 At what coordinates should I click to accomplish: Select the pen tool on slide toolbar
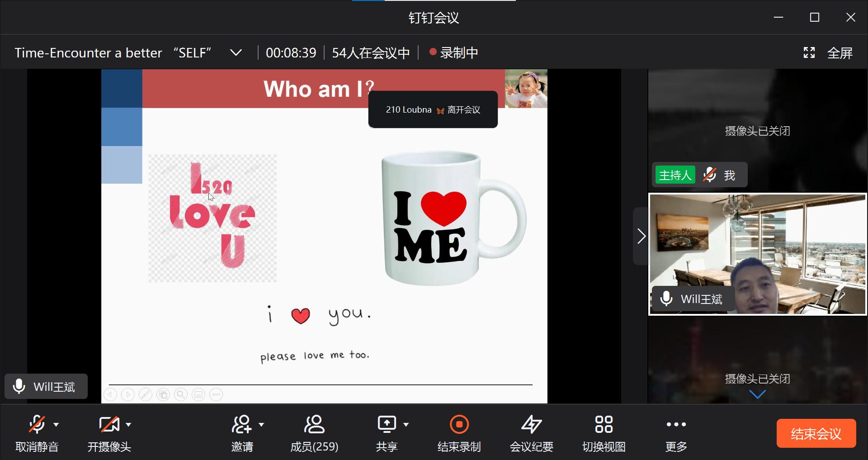coord(146,395)
